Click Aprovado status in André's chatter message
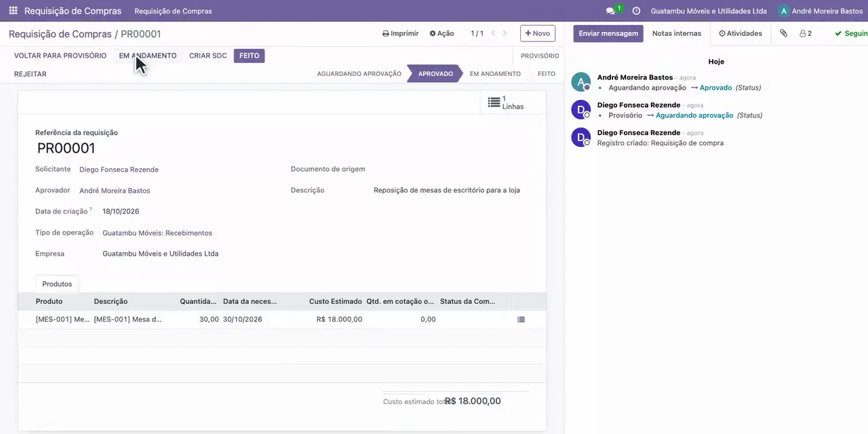The image size is (868, 434). 715,87
